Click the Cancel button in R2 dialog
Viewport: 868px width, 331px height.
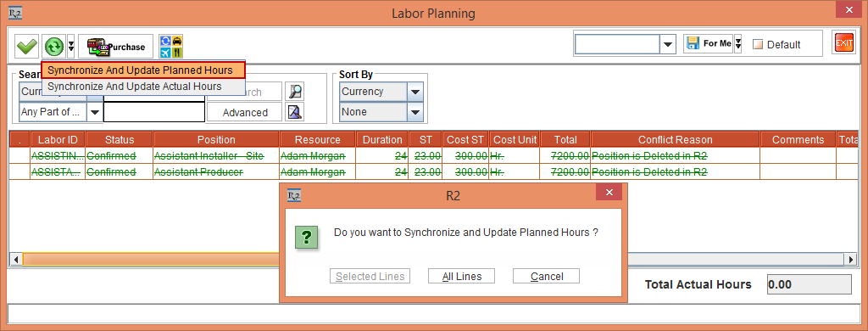point(547,276)
